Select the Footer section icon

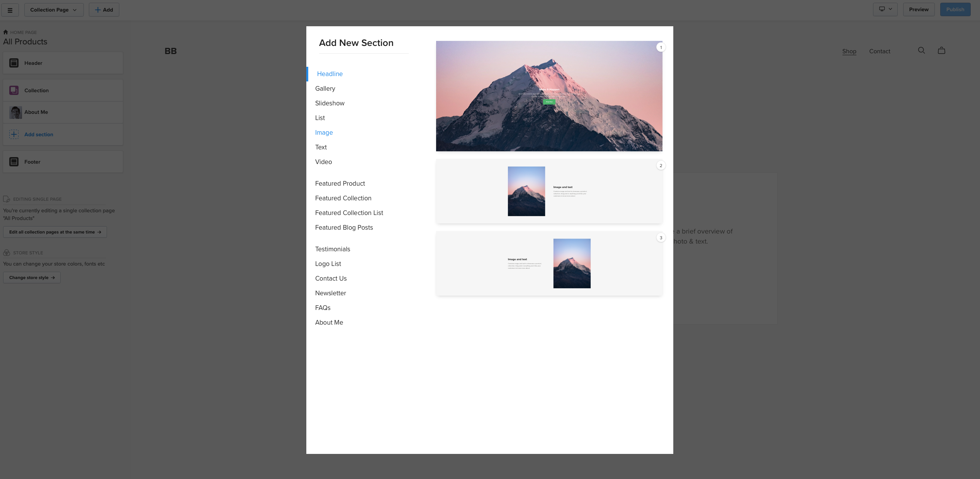tap(14, 161)
